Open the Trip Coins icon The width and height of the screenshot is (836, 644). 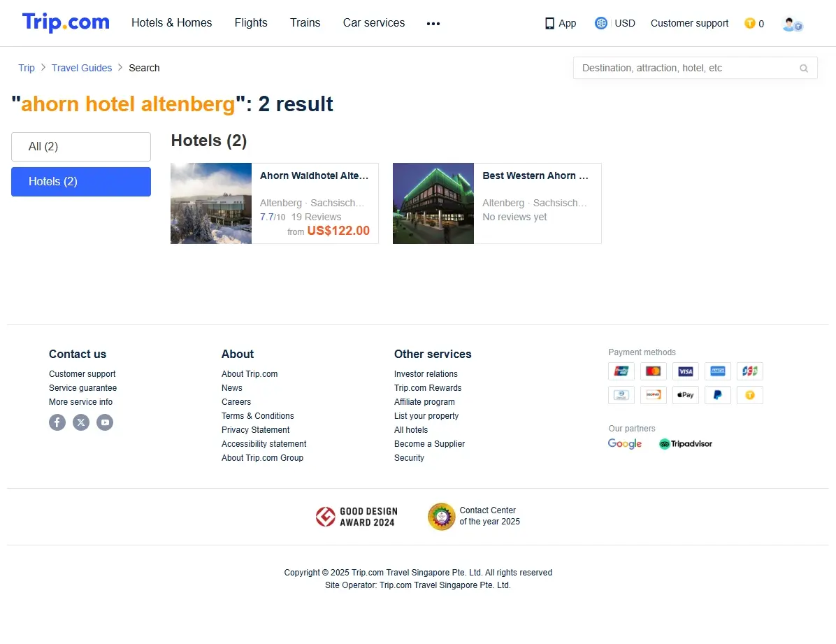[749, 23]
